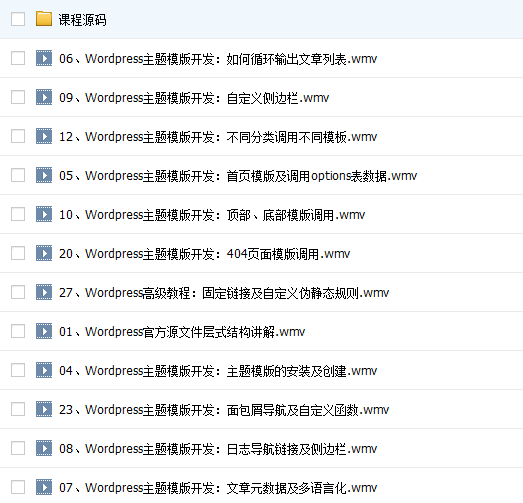The width and height of the screenshot is (523, 503).
Task: Open file 12、Wordpress主题模版开发：不同分类调用不同模板.wmv
Action: pos(218,137)
